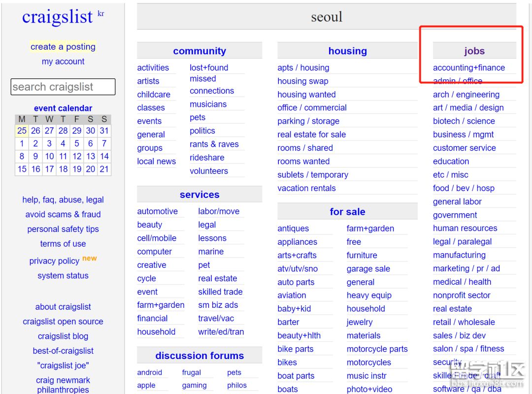This screenshot has width=532, height=394.
Task: Go to my account
Action: pyautogui.click(x=63, y=62)
